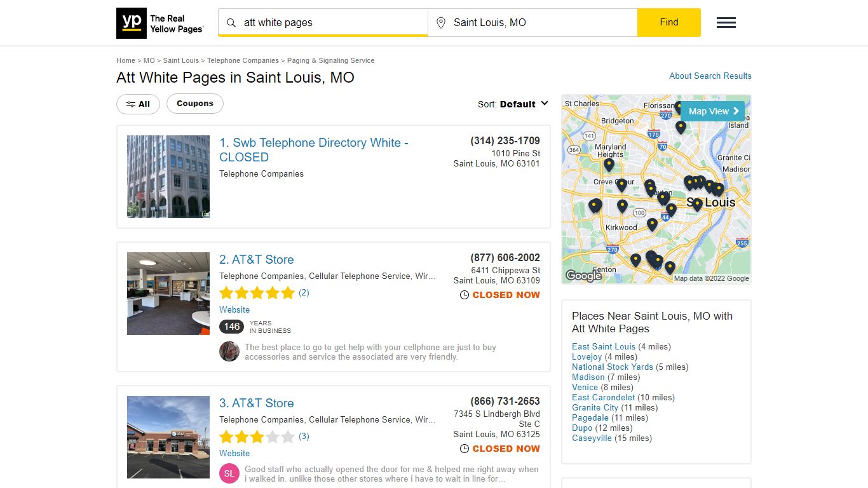Open the MO breadcrumb link
Image resolution: width=868 pixels, height=488 pixels.
tap(149, 60)
